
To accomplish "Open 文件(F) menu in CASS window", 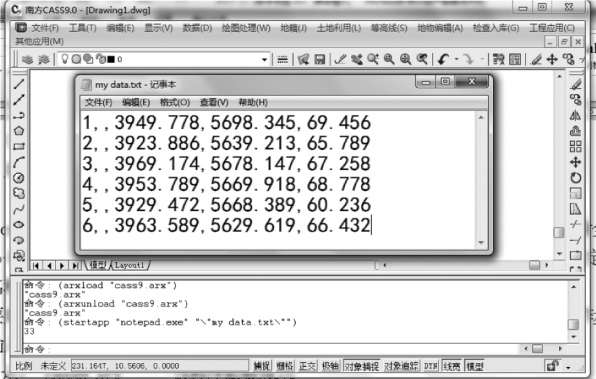I will (x=45, y=28).
